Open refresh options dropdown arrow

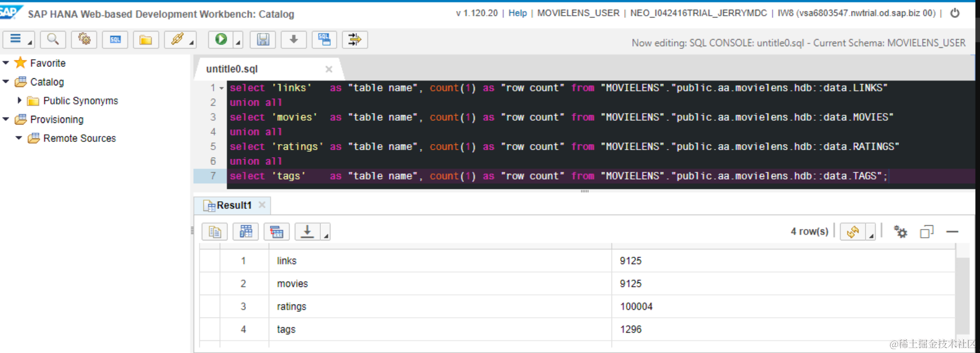click(x=871, y=233)
